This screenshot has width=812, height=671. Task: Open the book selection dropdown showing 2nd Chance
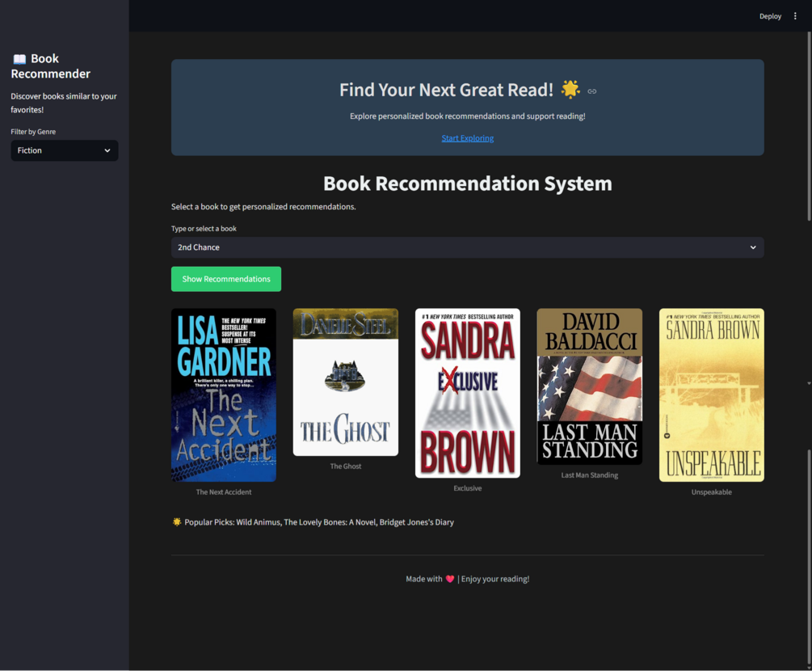[x=467, y=247]
